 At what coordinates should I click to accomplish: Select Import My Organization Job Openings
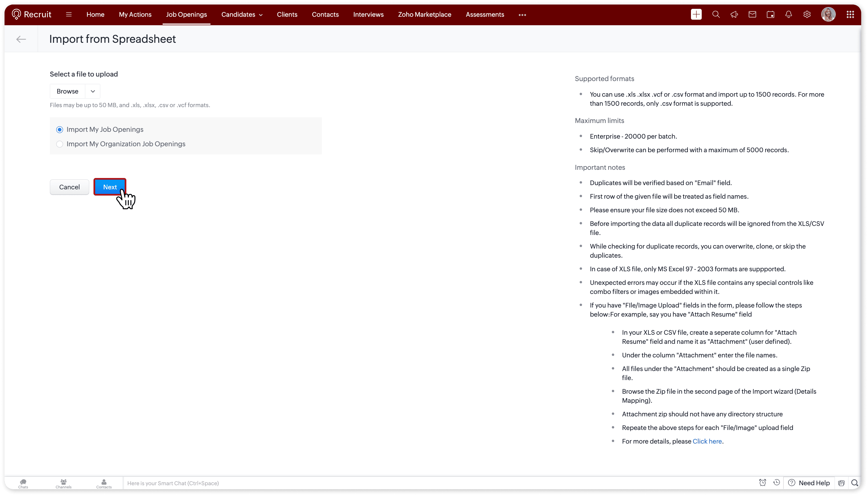point(59,144)
